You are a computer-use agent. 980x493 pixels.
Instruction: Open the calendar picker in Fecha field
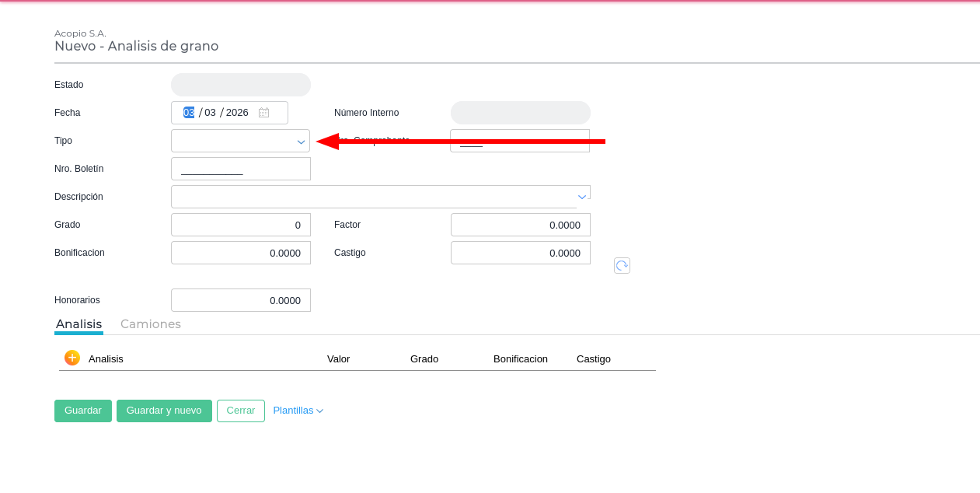tap(264, 113)
